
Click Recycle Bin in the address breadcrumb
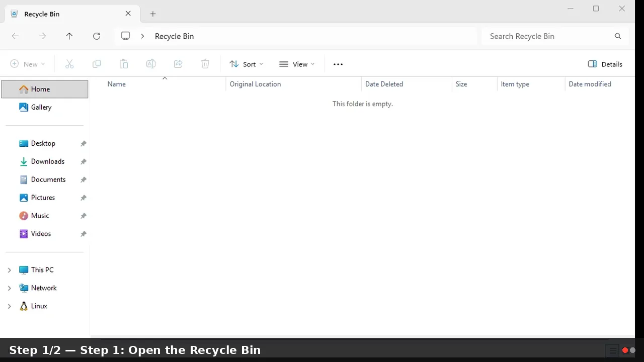tap(174, 36)
